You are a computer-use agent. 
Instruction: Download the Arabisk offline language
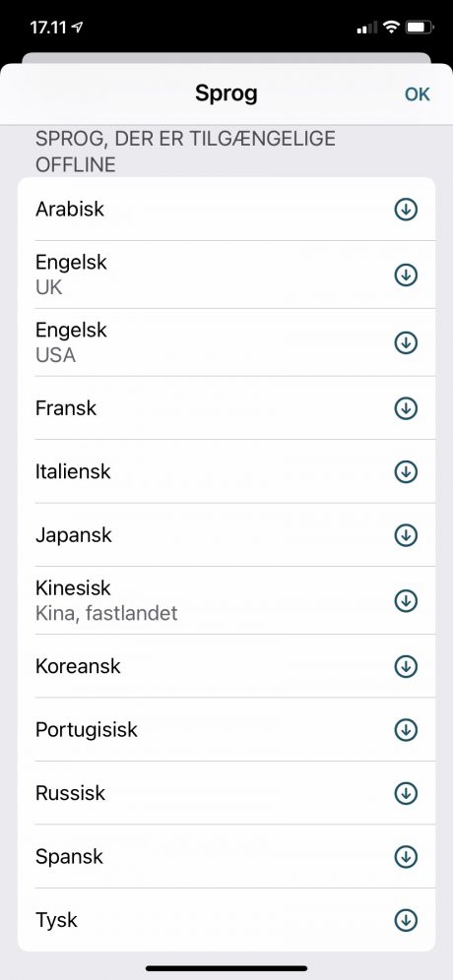406,210
